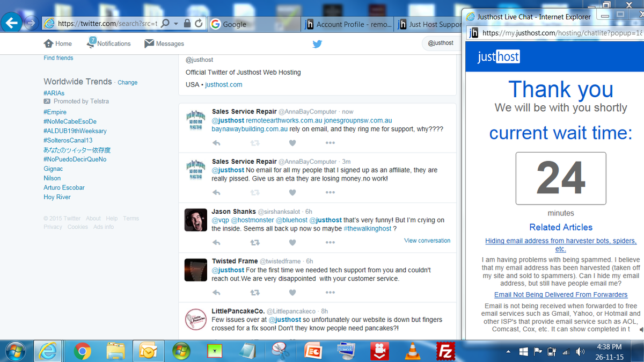Click the Twitter Privacy footer link
Screen dimensions: 644x362
coord(53,227)
